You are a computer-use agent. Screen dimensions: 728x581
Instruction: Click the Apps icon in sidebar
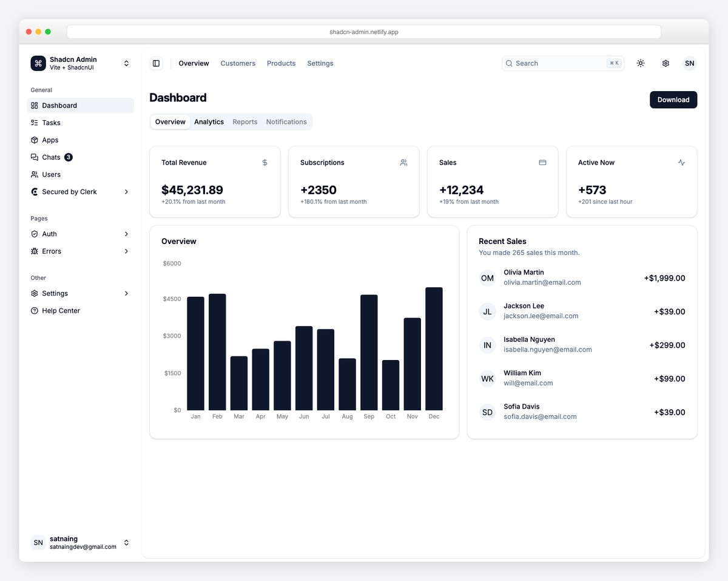tap(35, 140)
